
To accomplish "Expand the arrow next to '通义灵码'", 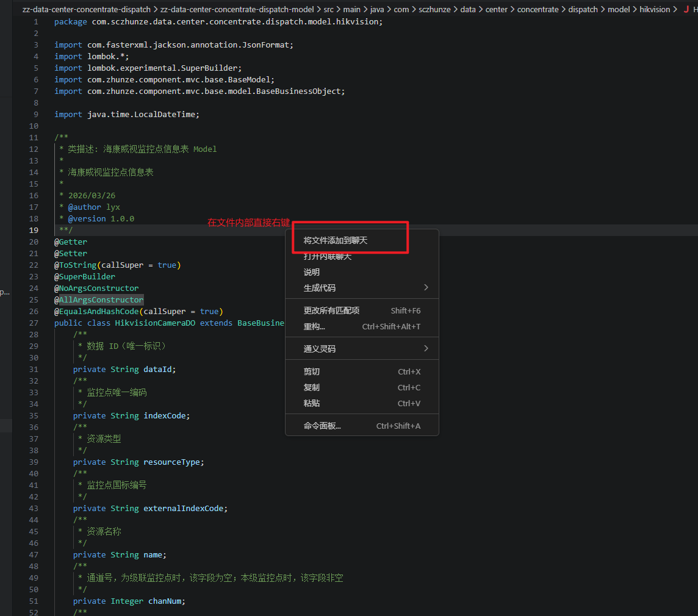I will (x=426, y=348).
